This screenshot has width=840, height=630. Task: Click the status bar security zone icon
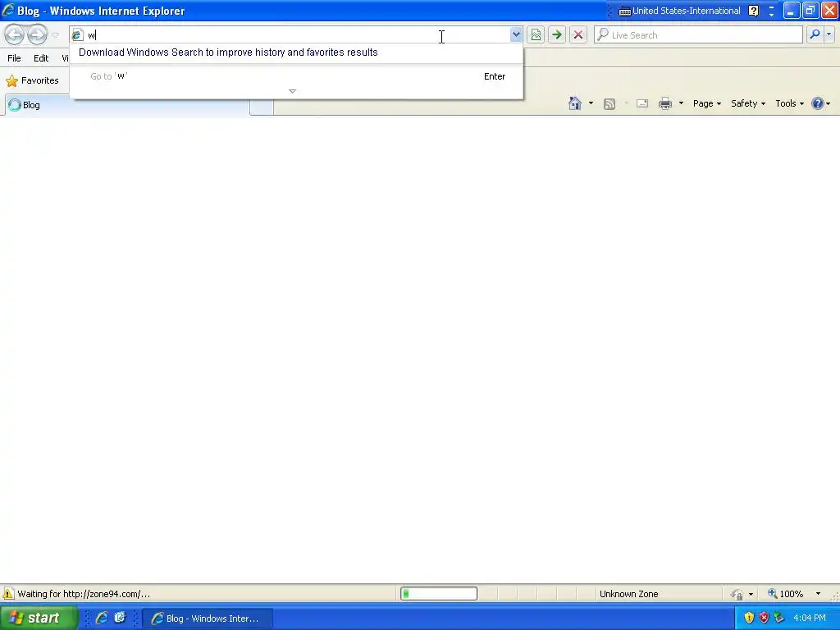[737, 594]
